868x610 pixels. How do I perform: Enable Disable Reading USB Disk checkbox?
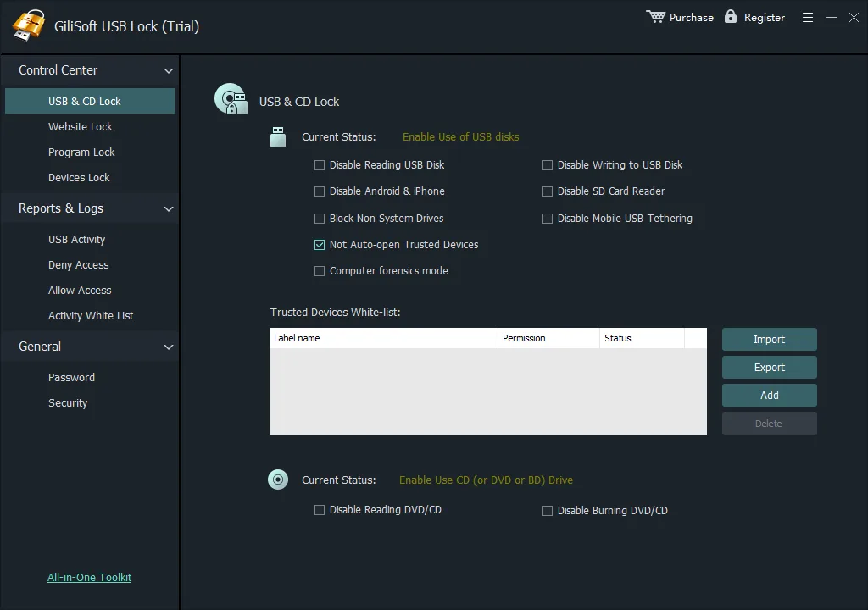pos(320,165)
